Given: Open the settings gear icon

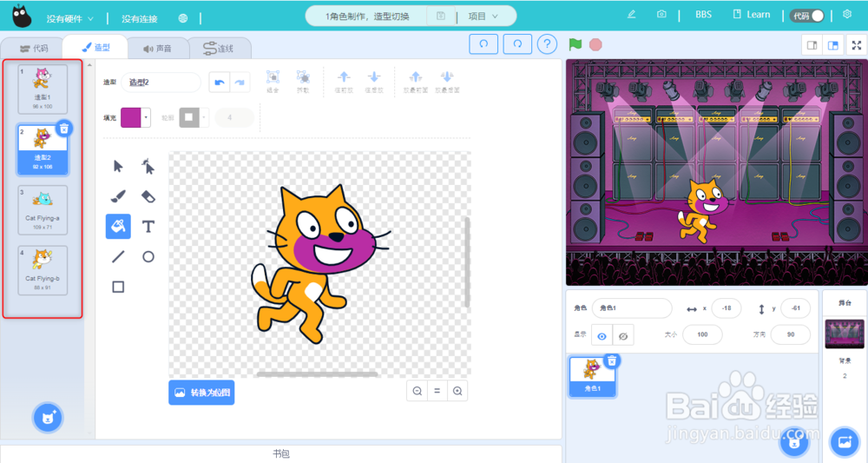Looking at the screenshot, I should [847, 15].
